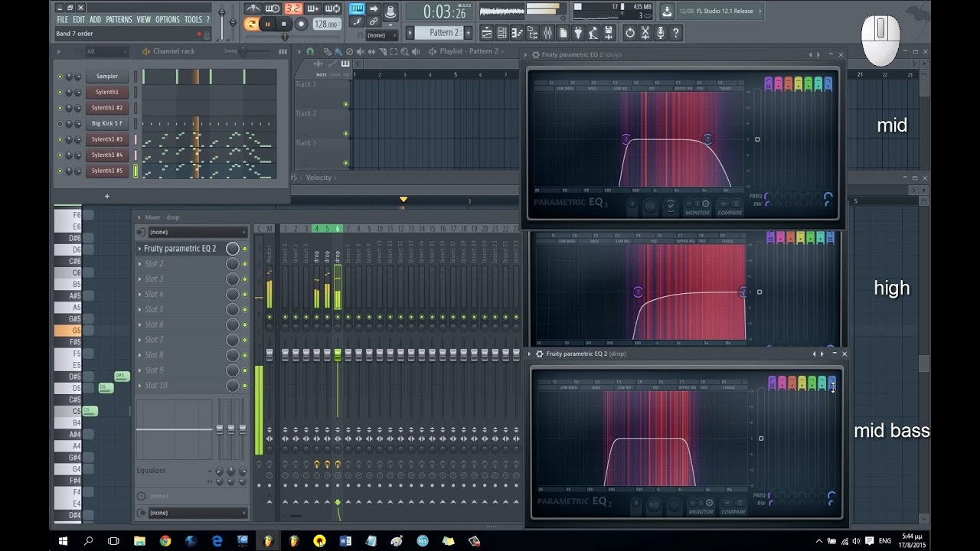Screen dimensions: 980x551
Task: Open the Windows Start menu
Action: pyautogui.click(x=63, y=541)
